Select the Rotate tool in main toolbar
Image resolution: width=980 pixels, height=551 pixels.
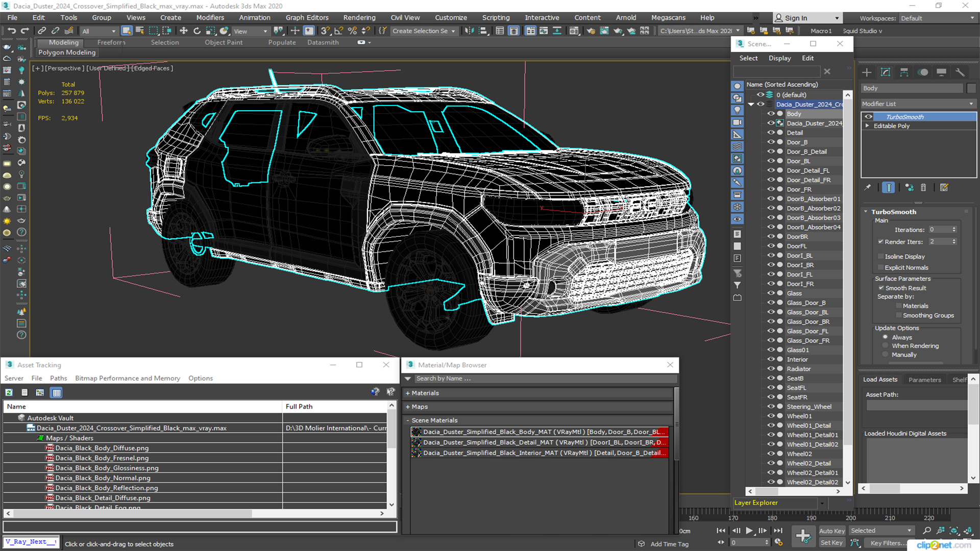[x=197, y=31]
